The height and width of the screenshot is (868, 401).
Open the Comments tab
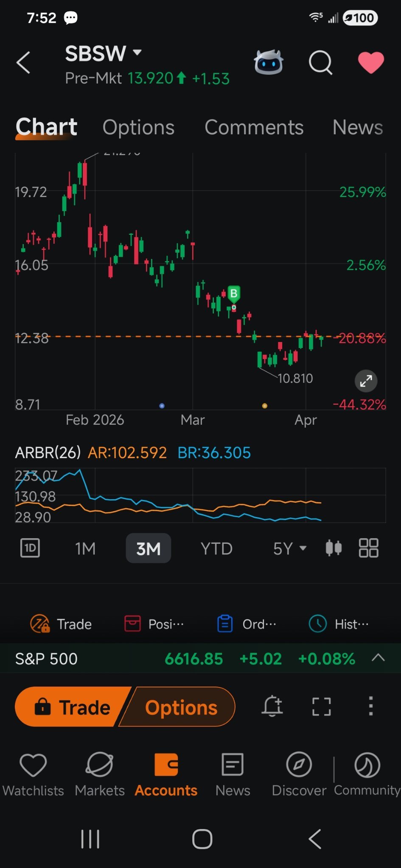tap(254, 127)
